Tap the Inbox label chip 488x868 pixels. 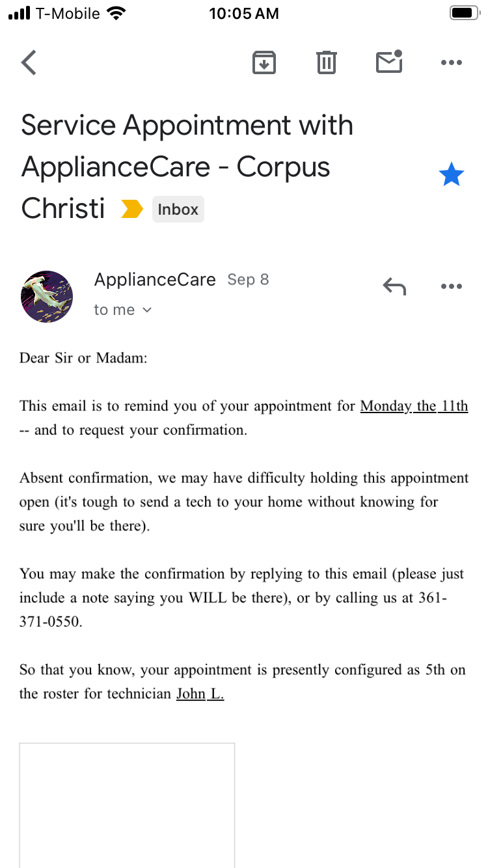[178, 210]
